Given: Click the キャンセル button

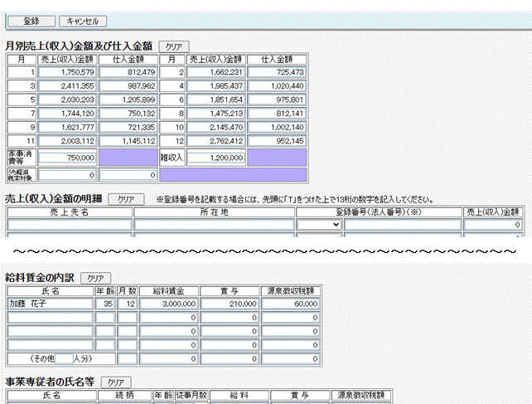Looking at the screenshot, I should 83,21.
